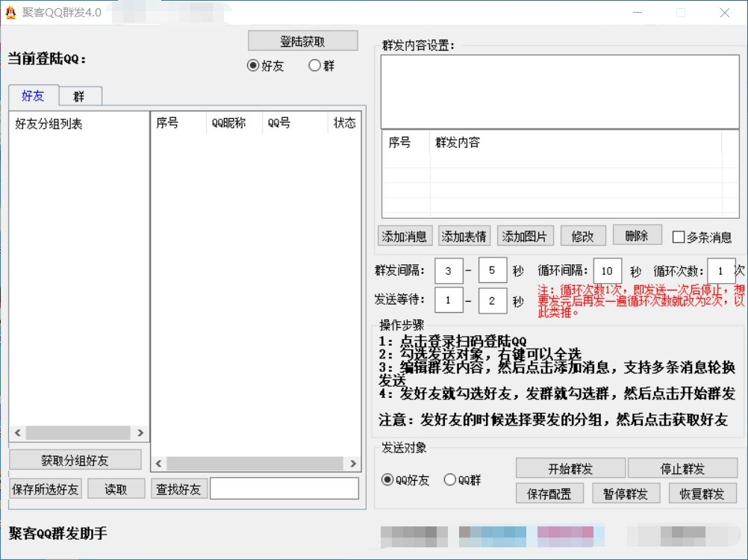Click the 登陆获取 login button
The height and width of the screenshot is (560, 748).
[302, 40]
